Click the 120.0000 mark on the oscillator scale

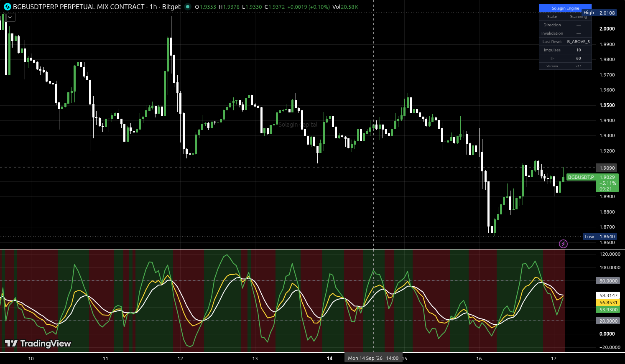(x=610, y=254)
